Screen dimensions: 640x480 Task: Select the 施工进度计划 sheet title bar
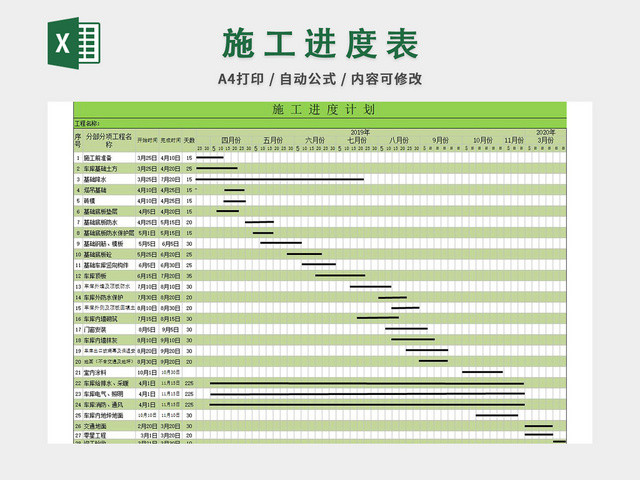click(x=320, y=110)
